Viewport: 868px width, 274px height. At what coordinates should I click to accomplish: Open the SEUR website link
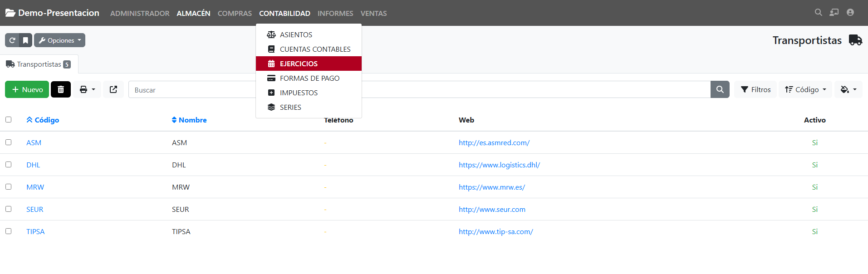point(492,209)
